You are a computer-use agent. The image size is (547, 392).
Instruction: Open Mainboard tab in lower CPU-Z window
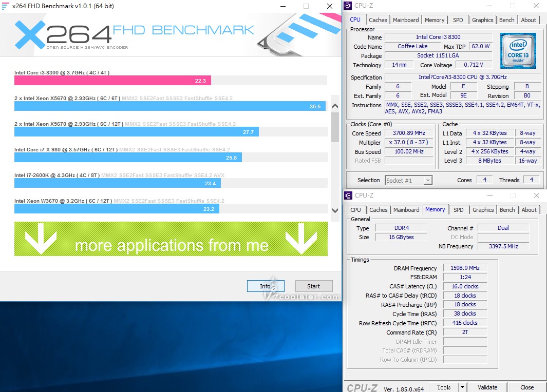[x=406, y=210]
